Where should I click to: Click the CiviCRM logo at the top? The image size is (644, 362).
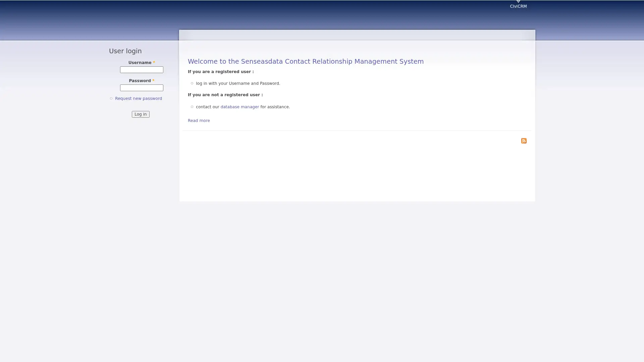tap(518, 6)
